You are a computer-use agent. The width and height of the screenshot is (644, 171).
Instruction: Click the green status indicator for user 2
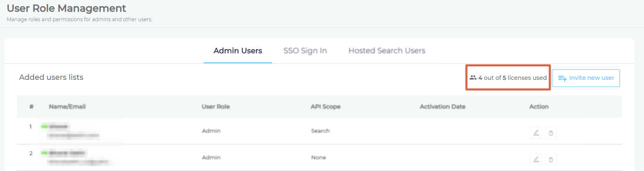tap(44, 153)
